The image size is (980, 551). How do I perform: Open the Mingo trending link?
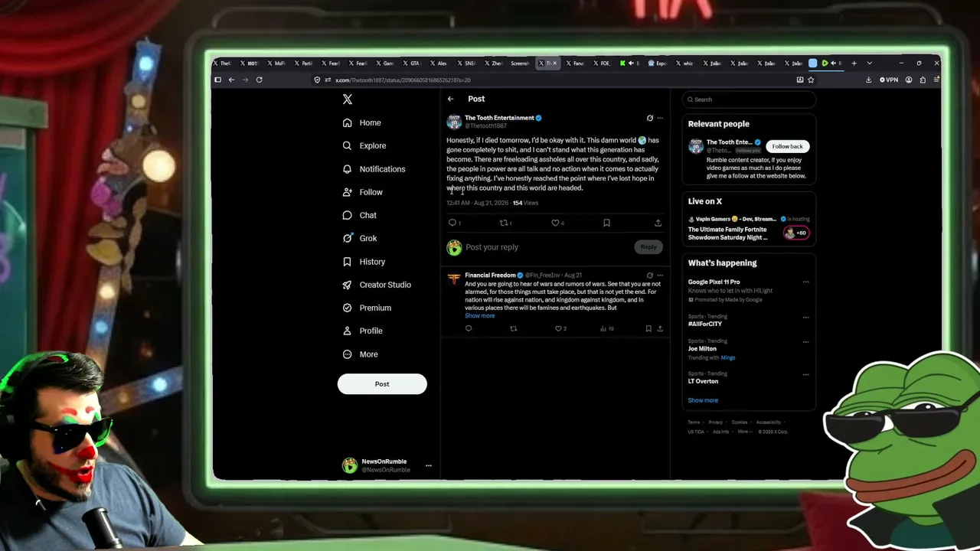tap(728, 357)
